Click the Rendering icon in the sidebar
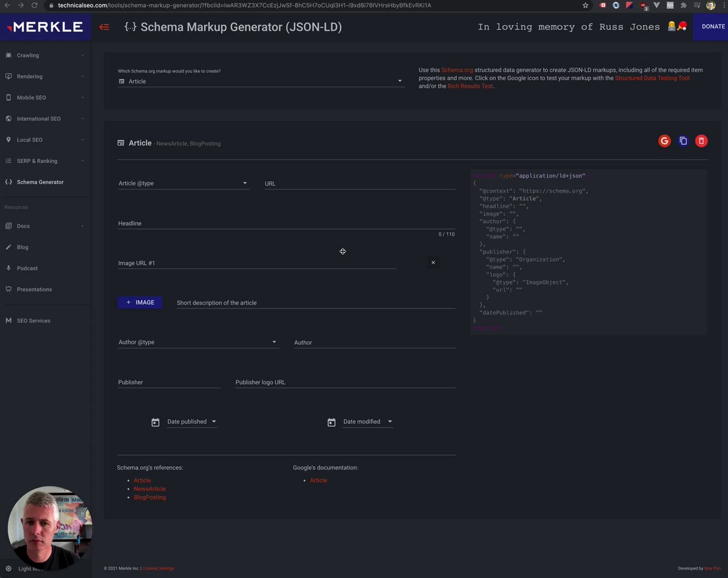 [9, 76]
